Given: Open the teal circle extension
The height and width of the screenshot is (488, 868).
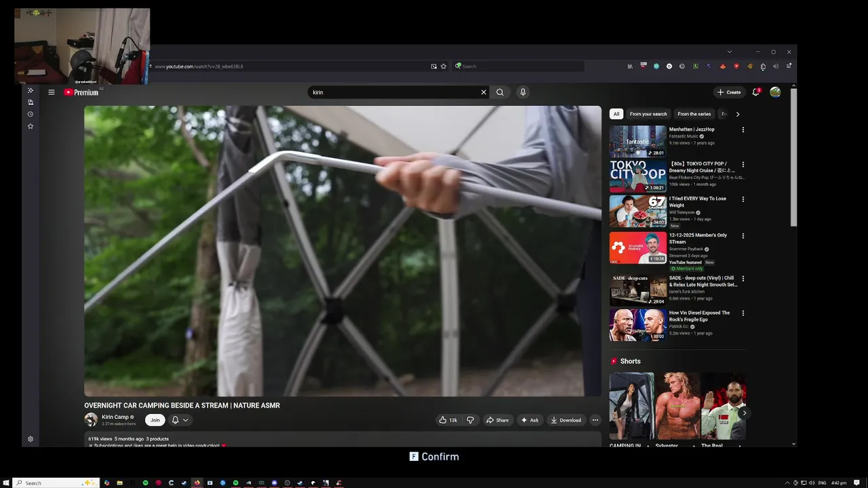Looking at the screenshot, I should click(656, 66).
